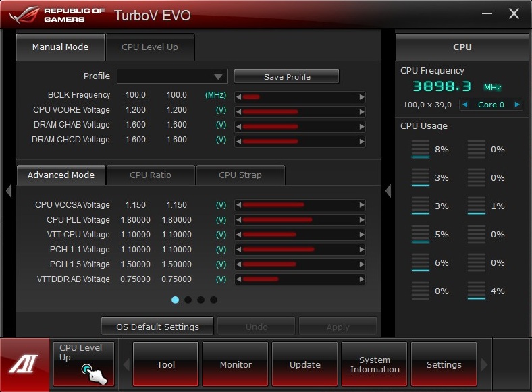
Task: Collapse the CPU side panel with left arrow
Action: tap(388, 190)
